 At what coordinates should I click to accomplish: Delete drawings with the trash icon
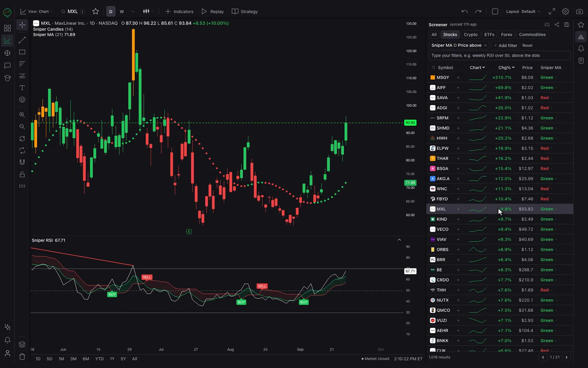coord(22,357)
